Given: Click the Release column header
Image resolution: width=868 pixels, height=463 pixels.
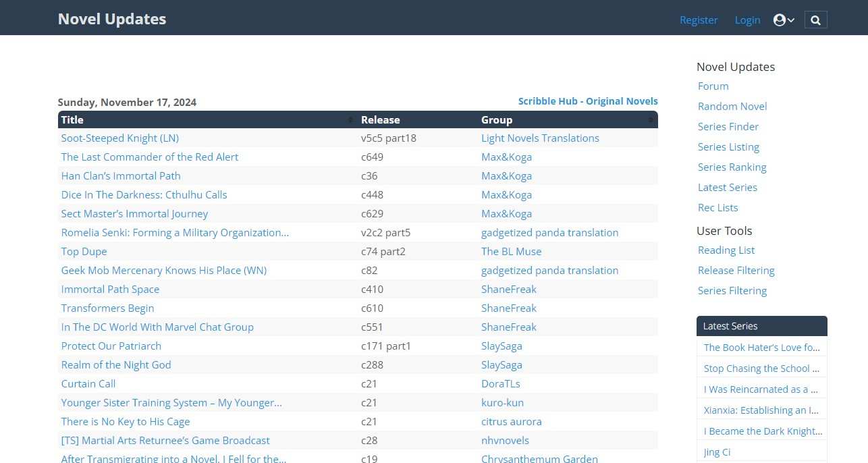Looking at the screenshot, I should [x=381, y=120].
